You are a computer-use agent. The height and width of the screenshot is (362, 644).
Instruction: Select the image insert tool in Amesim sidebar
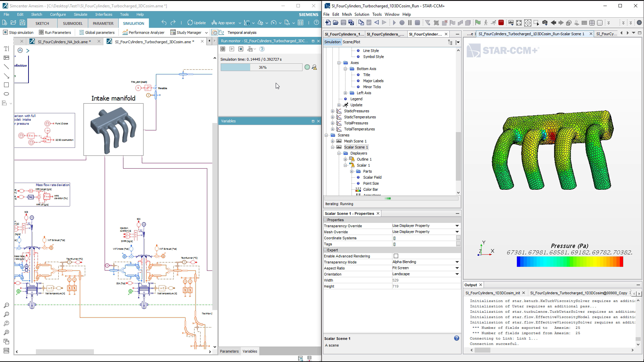pyautogui.click(x=6, y=58)
